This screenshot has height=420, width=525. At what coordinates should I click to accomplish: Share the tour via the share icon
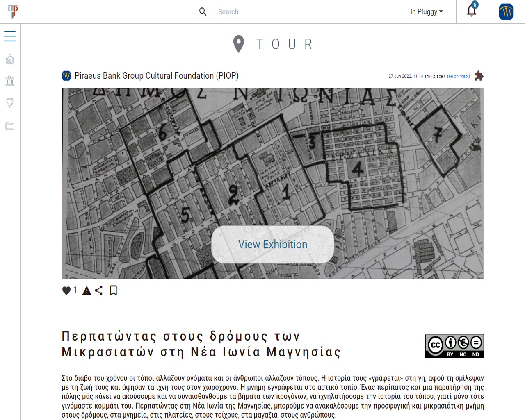coord(99,291)
